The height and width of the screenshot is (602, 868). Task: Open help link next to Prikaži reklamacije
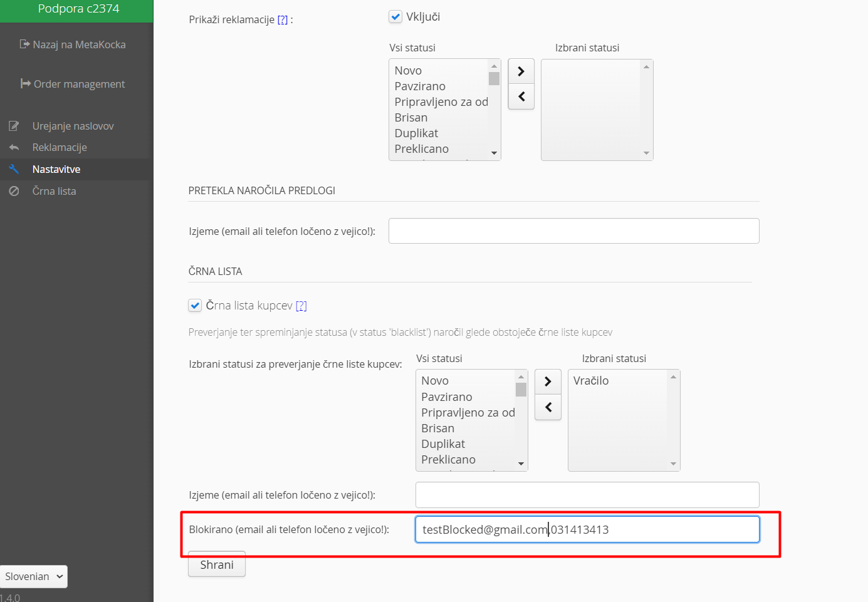tap(283, 20)
